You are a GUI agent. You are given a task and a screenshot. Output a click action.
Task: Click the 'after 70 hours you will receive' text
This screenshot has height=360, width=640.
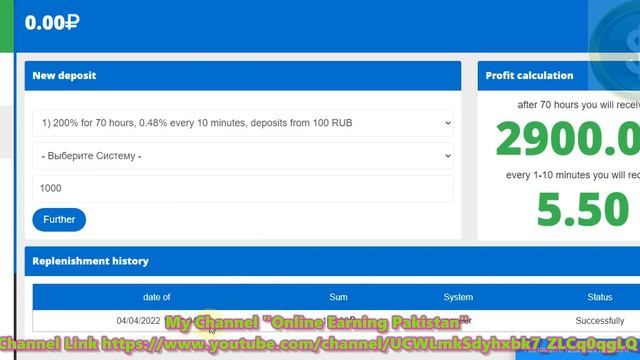[578, 105]
